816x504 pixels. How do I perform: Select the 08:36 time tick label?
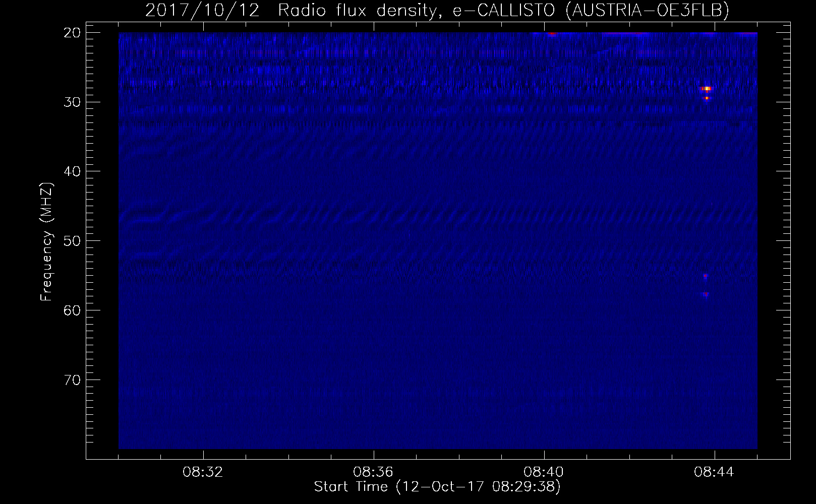pyautogui.click(x=374, y=472)
